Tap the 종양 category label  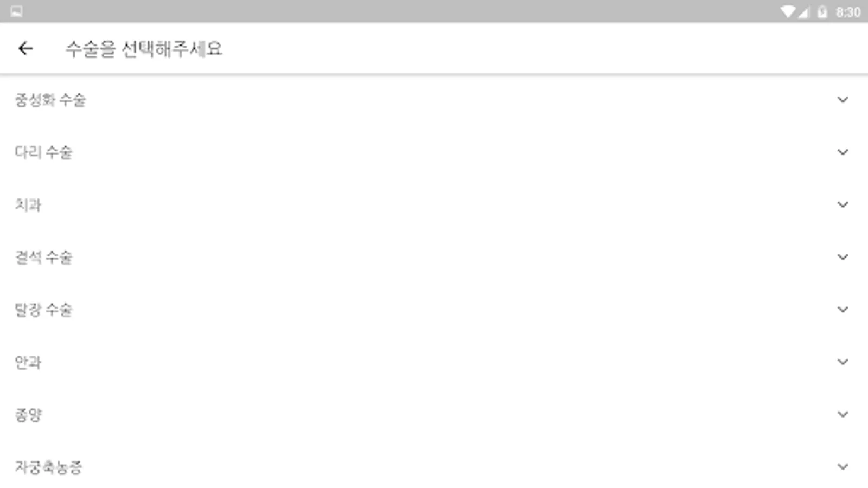coord(28,414)
